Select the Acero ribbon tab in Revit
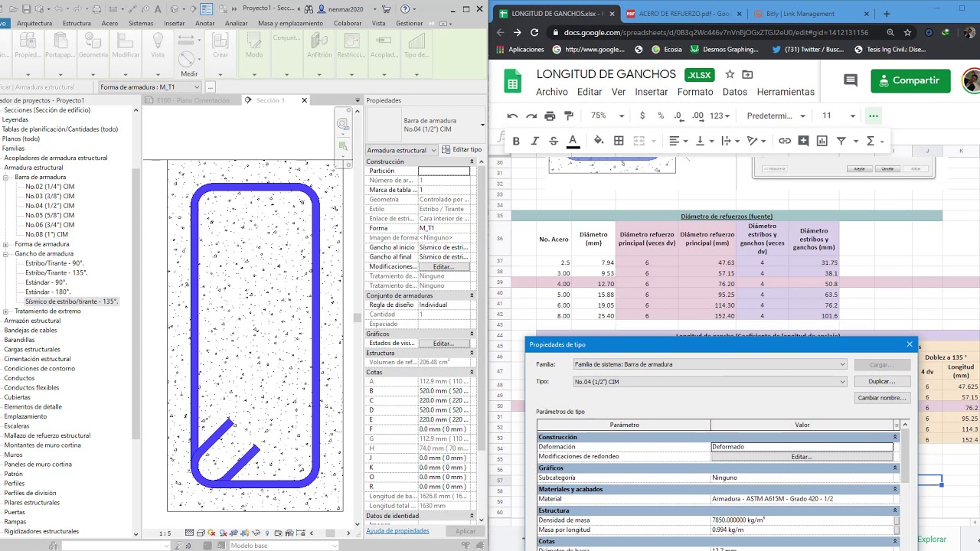 (109, 23)
